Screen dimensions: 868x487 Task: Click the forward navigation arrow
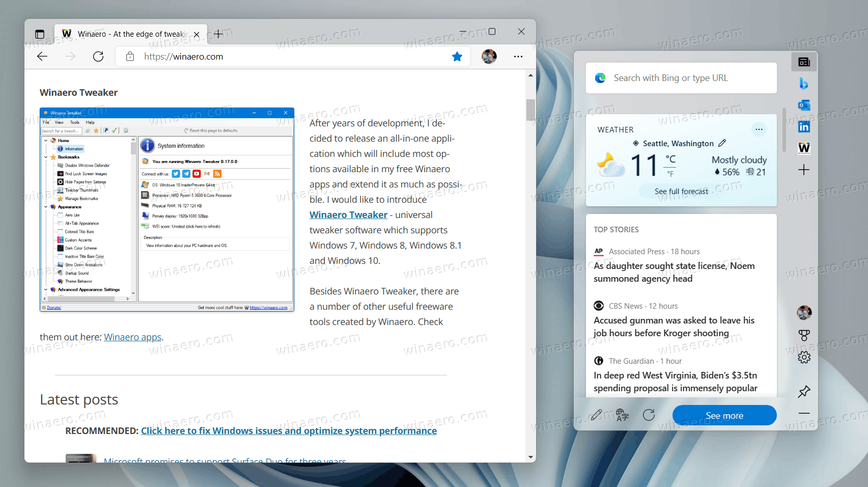point(70,57)
